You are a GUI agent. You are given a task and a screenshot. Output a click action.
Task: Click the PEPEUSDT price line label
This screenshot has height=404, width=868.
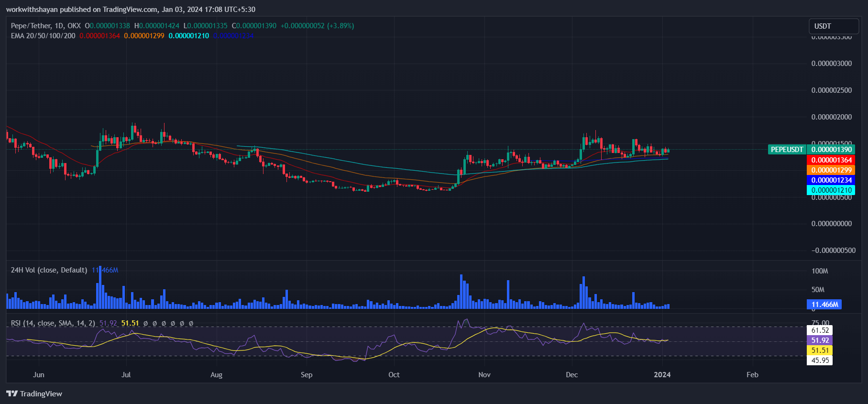pos(787,150)
